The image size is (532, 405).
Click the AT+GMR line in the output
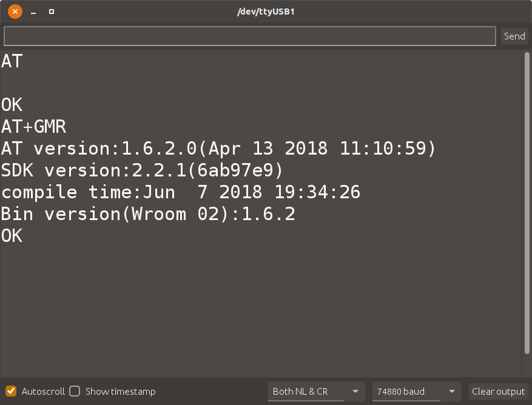coord(34,127)
